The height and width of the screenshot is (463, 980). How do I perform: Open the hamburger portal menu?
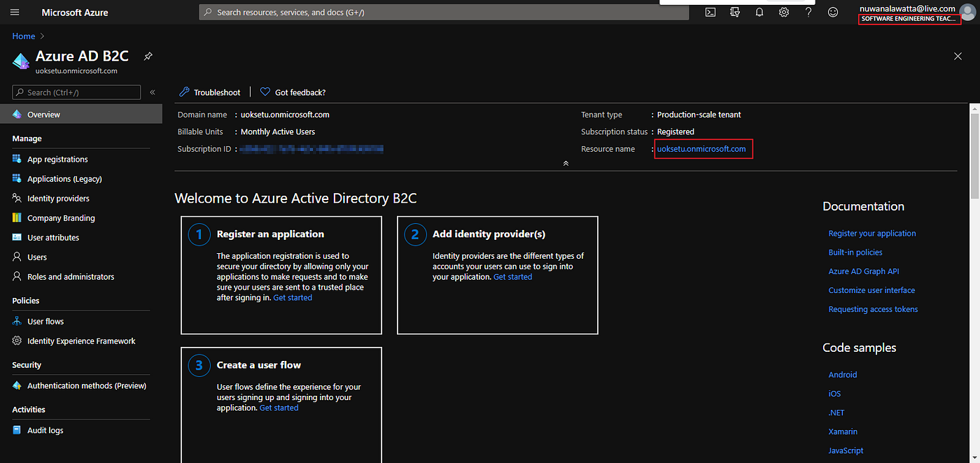(x=15, y=13)
